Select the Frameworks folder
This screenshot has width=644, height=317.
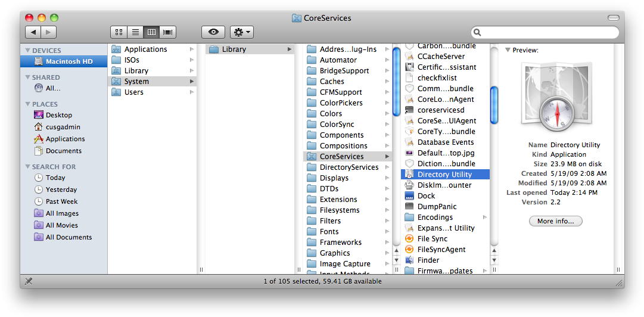coord(347,243)
